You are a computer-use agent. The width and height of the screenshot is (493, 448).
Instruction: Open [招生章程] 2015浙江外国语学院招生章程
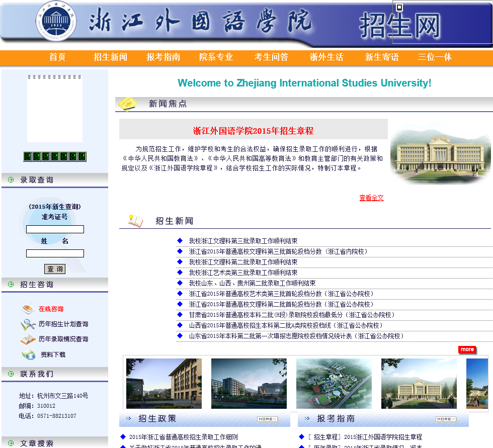point(365,437)
